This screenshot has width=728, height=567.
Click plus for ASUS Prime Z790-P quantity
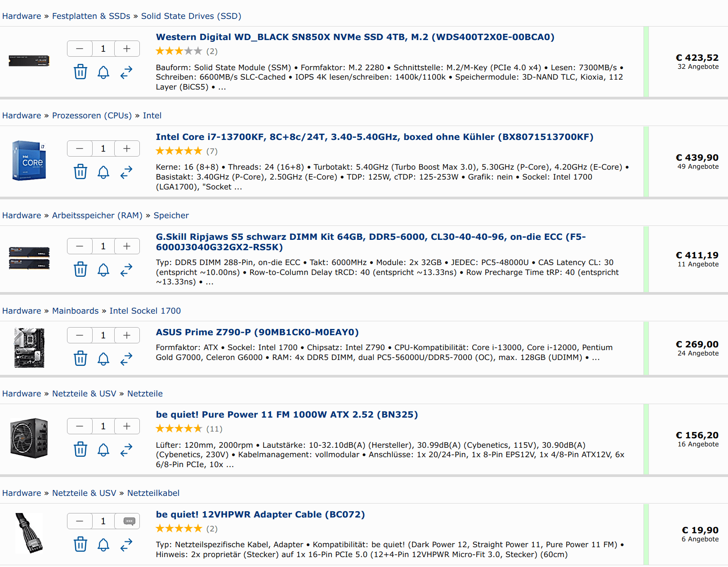click(x=127, y=335)
